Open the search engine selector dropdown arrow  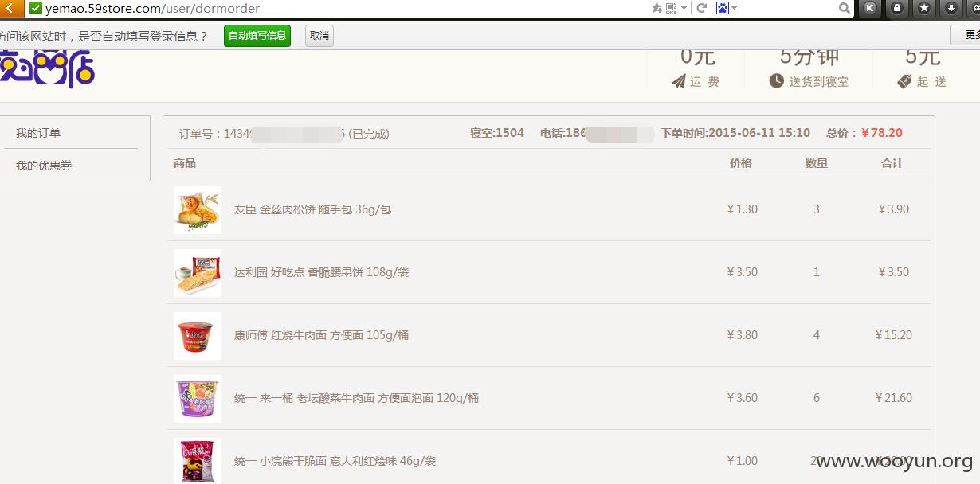[735, 9]
